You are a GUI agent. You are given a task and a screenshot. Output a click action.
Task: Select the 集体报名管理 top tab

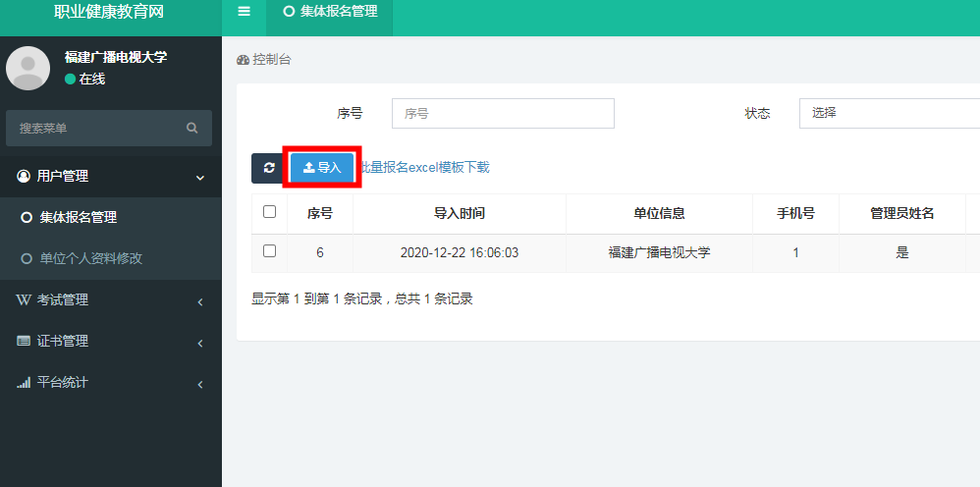(330, 12)
